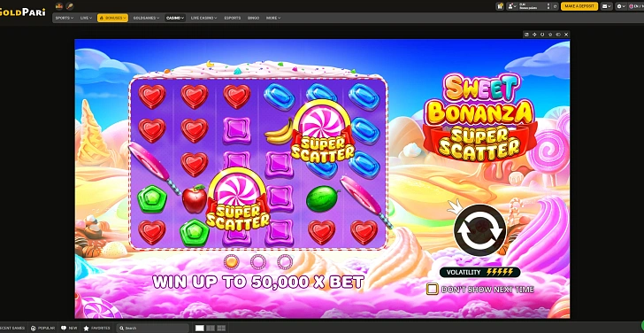Click the round spin arrows button

tap(479, 230)
